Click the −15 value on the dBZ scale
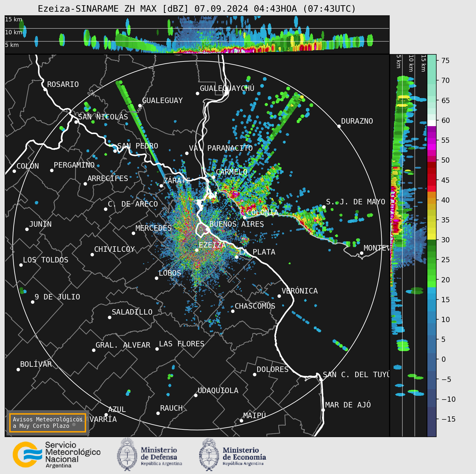476x474 pixels. point(449,419)
